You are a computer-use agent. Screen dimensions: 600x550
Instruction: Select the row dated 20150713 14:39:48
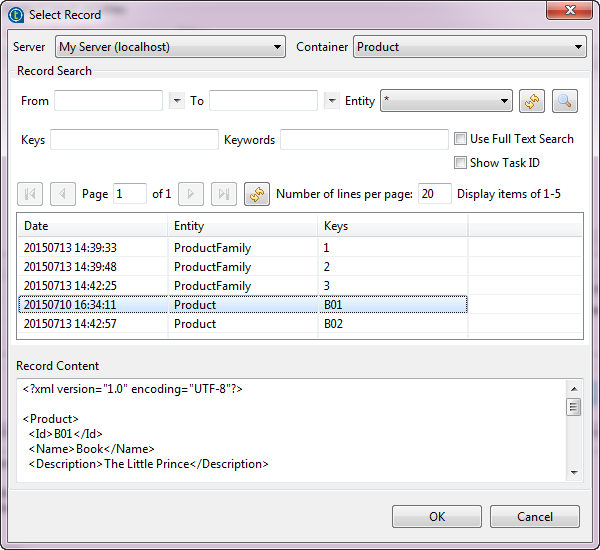click(243, 267)
